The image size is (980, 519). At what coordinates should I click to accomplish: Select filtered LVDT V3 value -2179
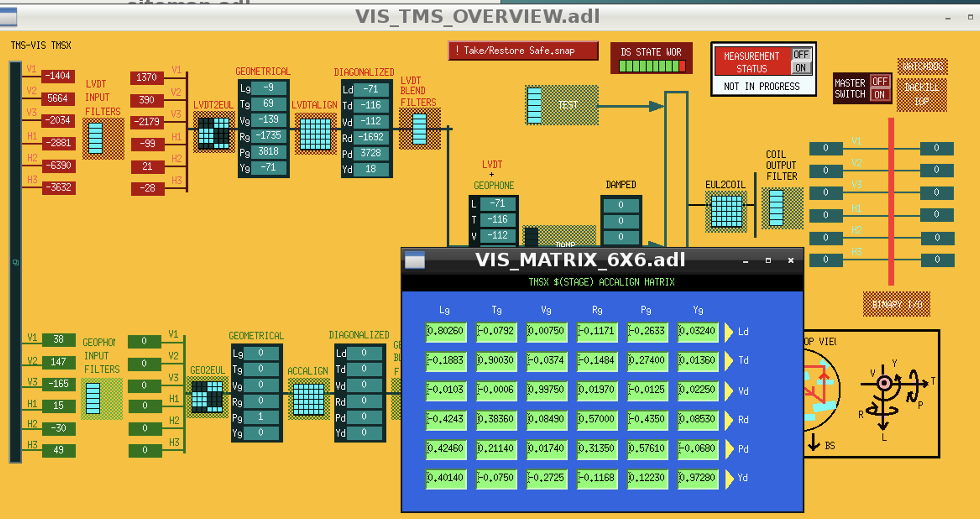tap(147, 122)
